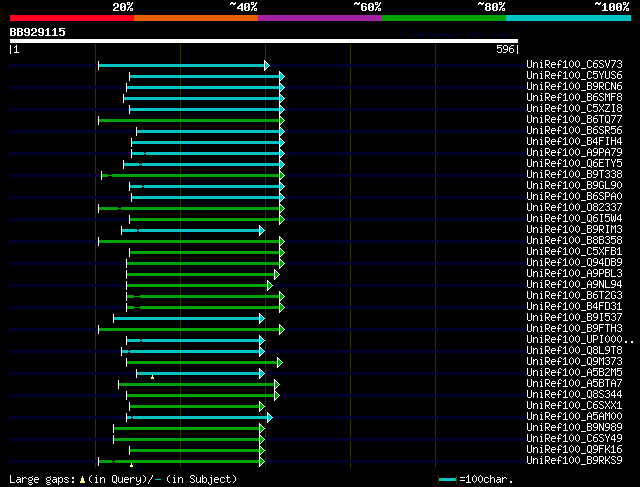Image resolution: width=640 pixels, height=487 pixels.
Task: Open the UniRef100_C6SY49 label
Action: click(x=574, y=439)
